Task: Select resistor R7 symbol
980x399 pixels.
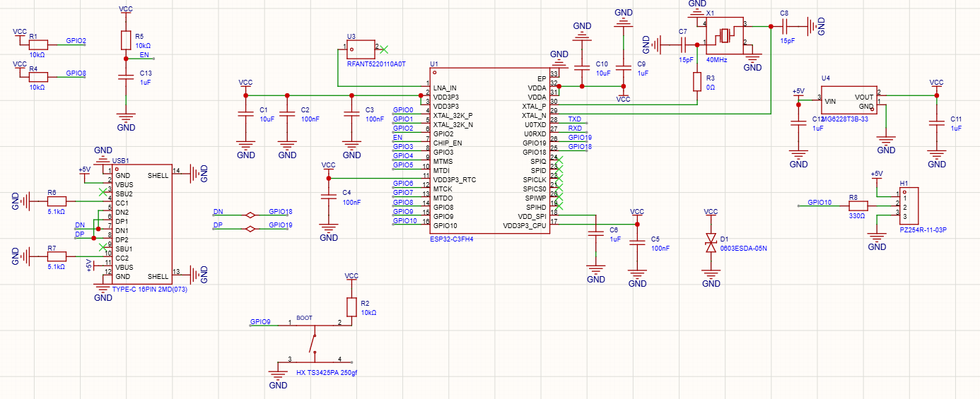Action: pos(57,257)
